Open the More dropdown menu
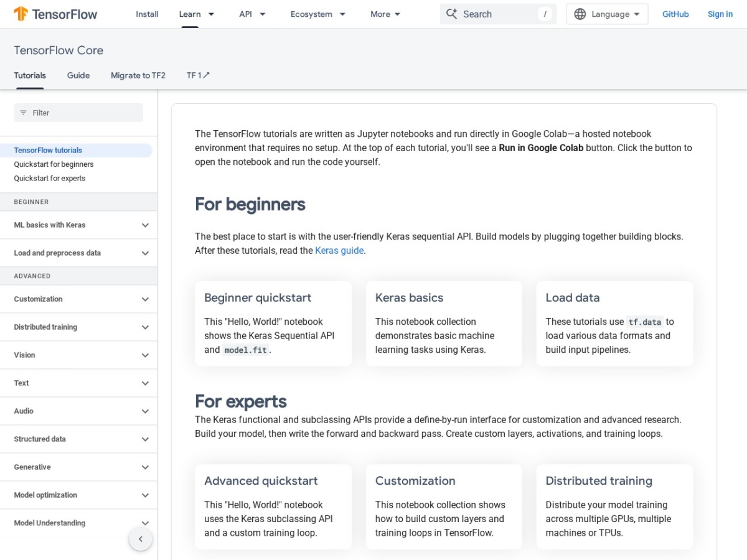 (x=385, y=14)
